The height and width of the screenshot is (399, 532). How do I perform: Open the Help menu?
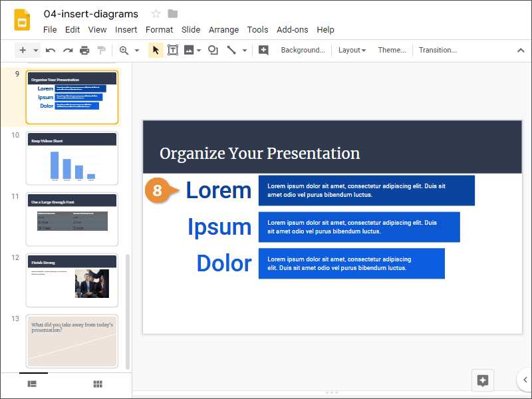coord(325,30)
